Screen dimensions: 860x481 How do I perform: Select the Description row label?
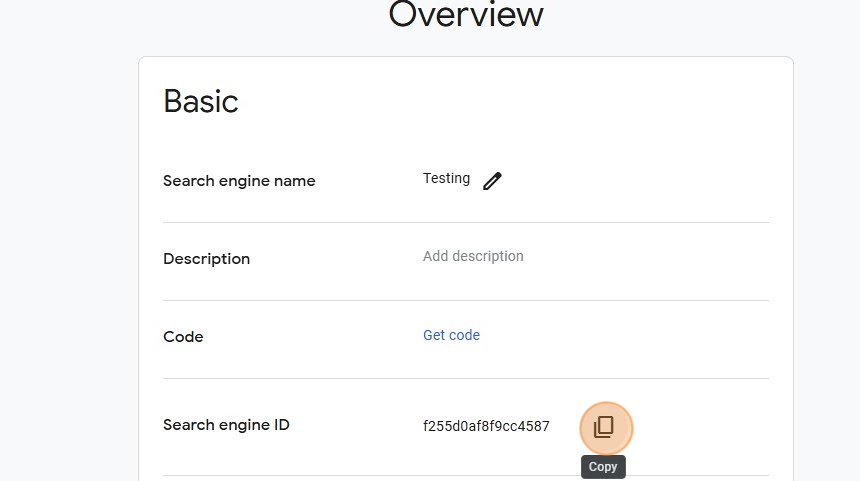(206, 259)
